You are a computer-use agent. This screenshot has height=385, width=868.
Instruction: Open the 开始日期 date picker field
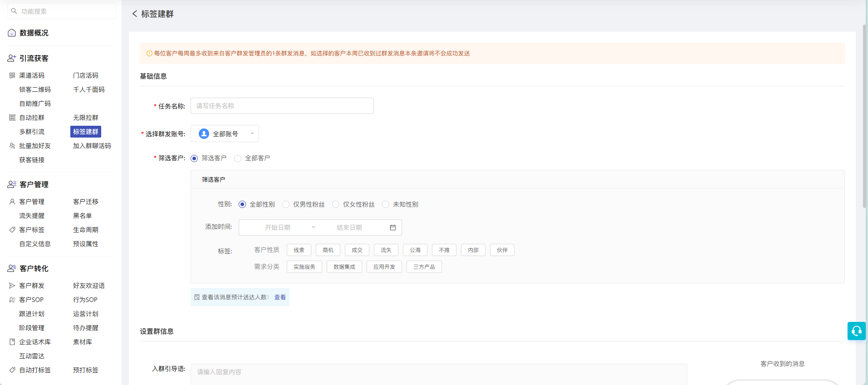click(277, 227)
